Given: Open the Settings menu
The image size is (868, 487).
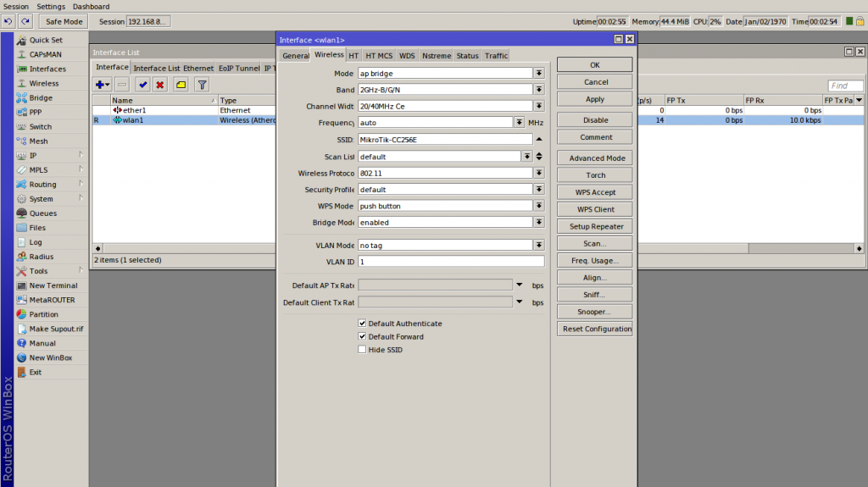Looking at the screenshot, I should coord(50,7).
